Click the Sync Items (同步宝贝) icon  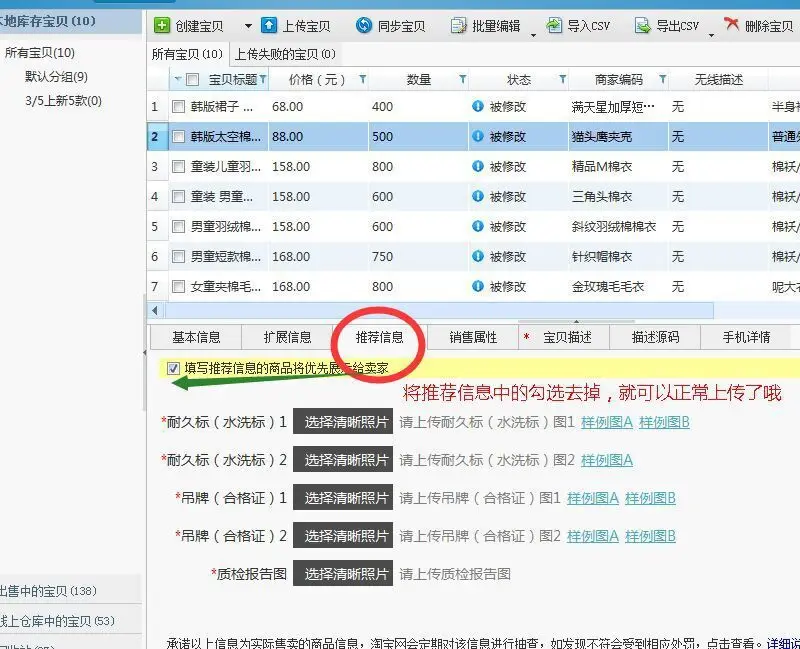point(364,25)
